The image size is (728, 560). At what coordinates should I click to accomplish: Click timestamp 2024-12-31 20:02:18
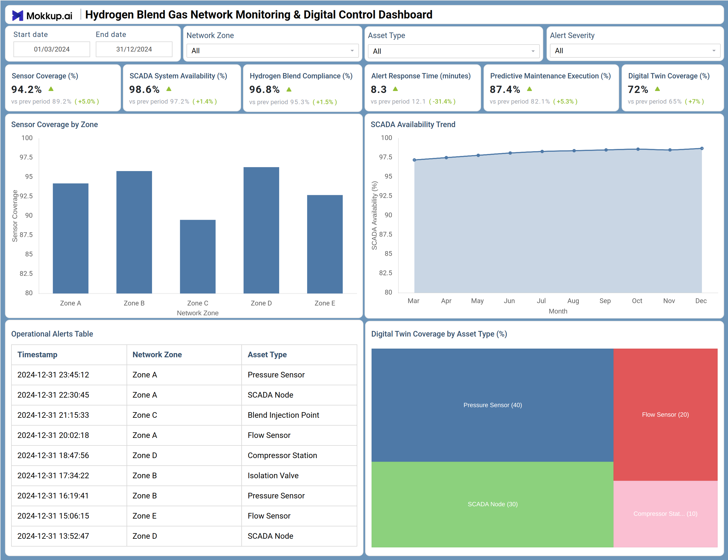click(x=53, y=435)
